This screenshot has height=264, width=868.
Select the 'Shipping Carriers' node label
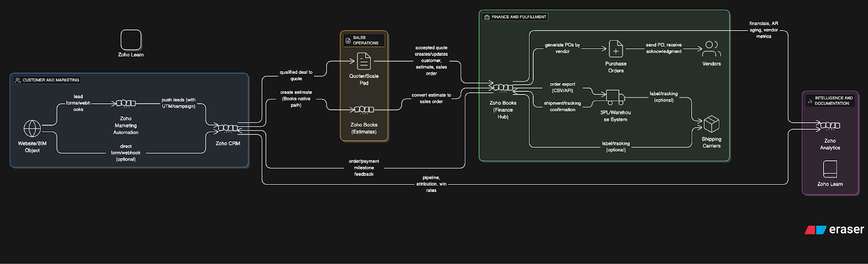click(x=712, y=142)
